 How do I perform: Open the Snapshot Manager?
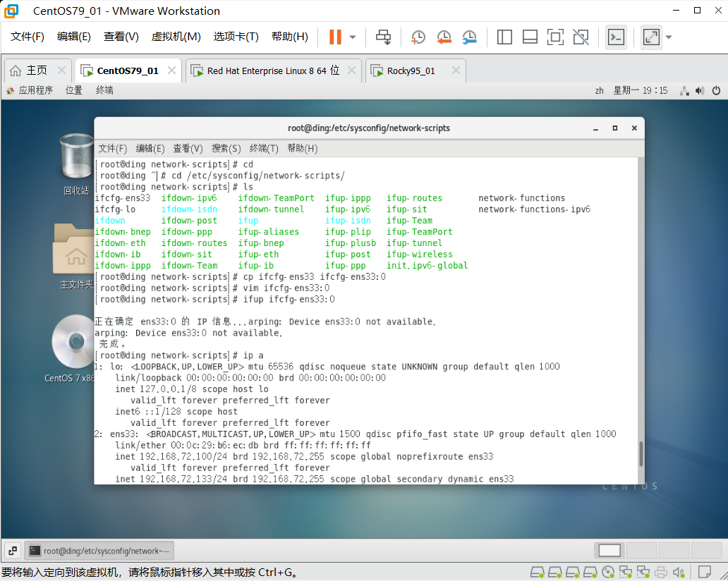tap(469, 37)
